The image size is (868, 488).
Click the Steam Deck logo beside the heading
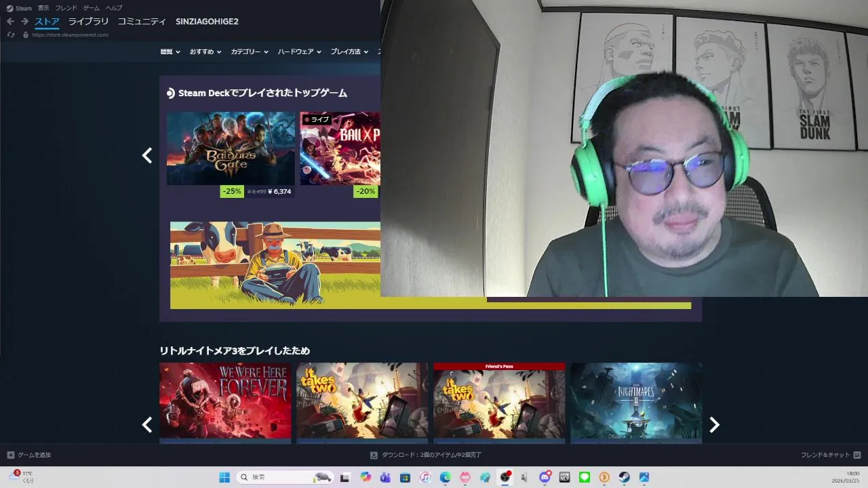tap(171, 93)
